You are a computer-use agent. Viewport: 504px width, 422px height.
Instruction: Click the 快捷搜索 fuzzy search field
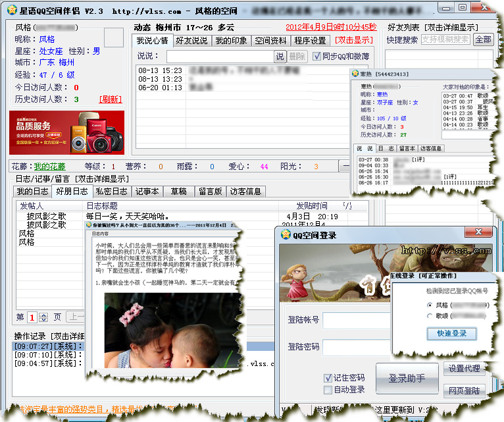click(x=445, y=40)
